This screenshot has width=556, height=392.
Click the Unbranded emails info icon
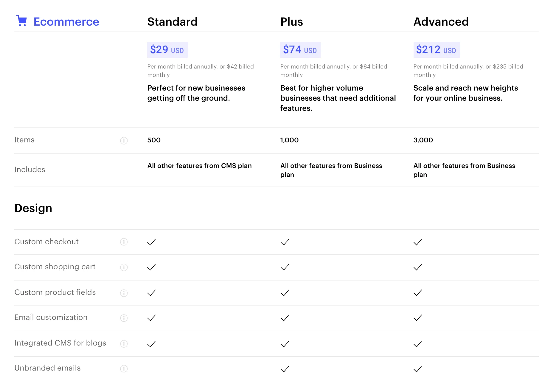click(x=124, y=369)
